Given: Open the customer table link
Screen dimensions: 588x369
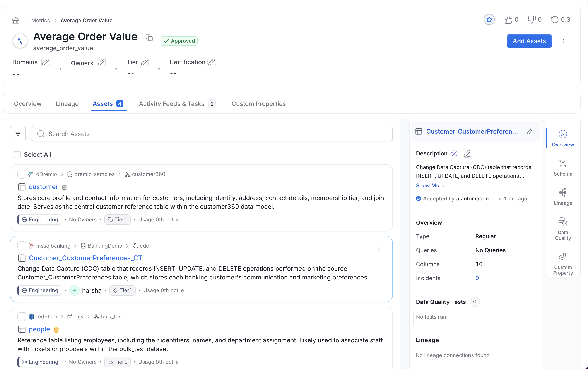Looking at the screenshot, I should [x=43, y=187].
